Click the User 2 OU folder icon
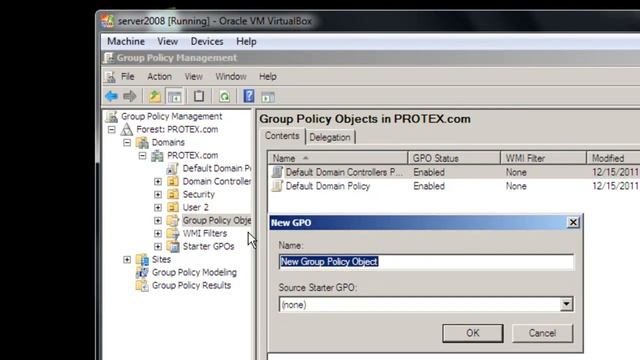The image size is (640, 360). click(173, 207)
